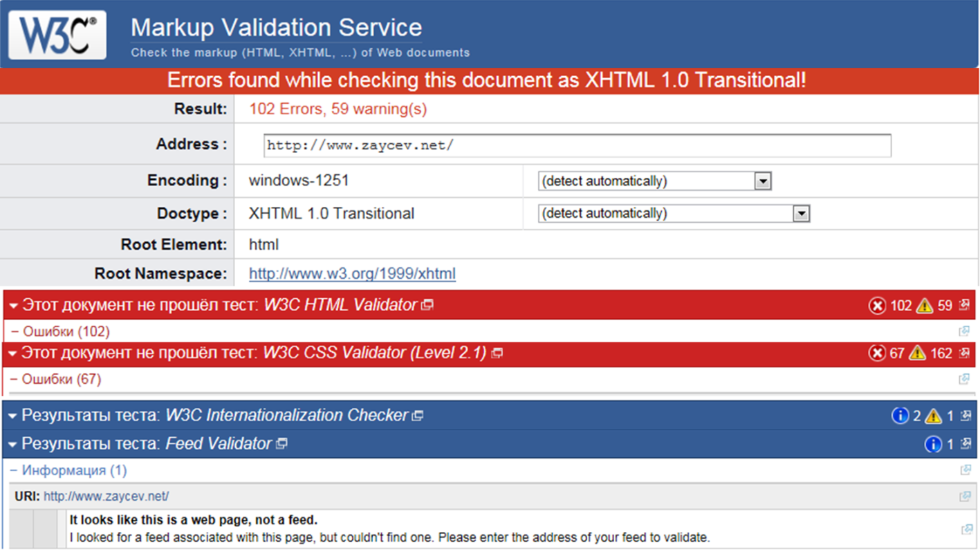Image resolution: width=980 pixels, height=554 pixels.
Task: Click external link icon beside W3C CSS Validator
Action: coord(497,353)
